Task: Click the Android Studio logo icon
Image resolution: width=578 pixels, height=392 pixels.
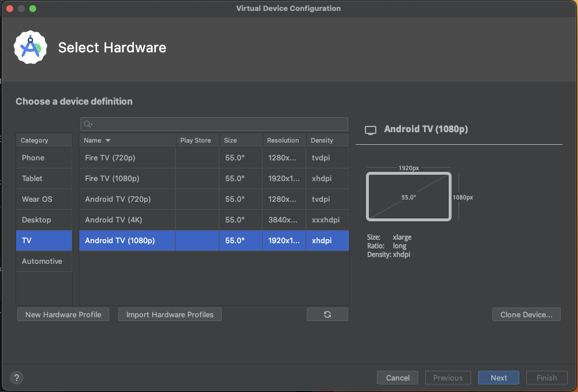Action: 30,48
